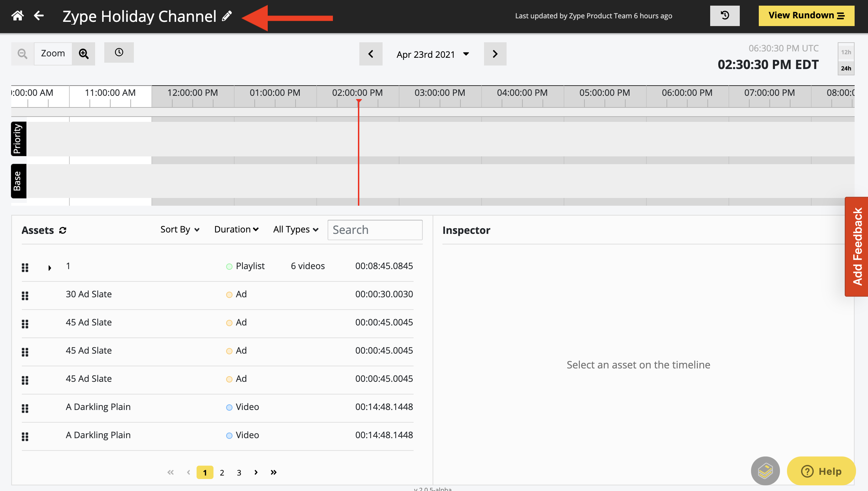Image resolution: width=868 pixels, height=491 pixels.
Task: Switch to 24h time format
Action: coord(846,68)
